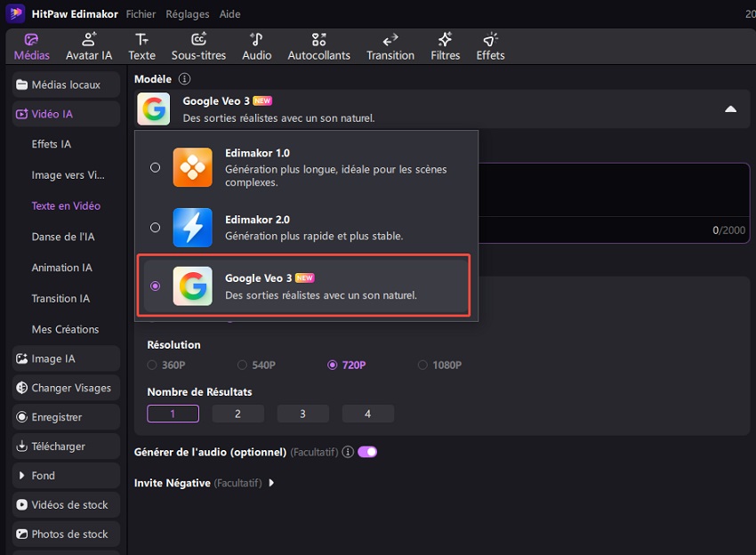Expand the Fond sidebar section
This screenshot has width=756, height=555.
66,476
